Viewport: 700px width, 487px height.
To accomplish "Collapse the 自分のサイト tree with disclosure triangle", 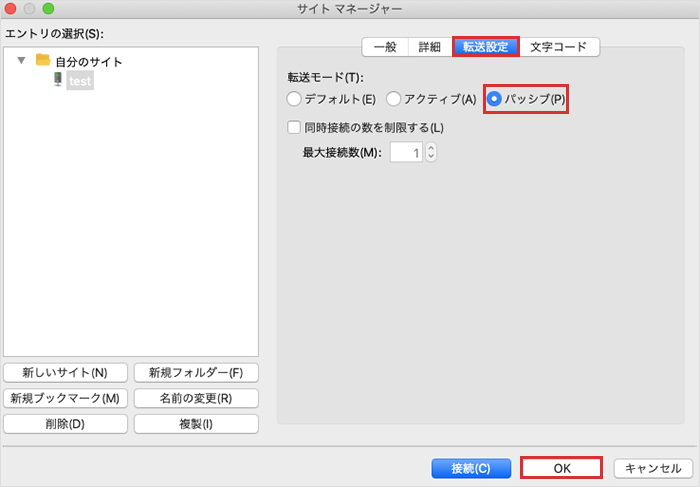I will coord(21,61).
